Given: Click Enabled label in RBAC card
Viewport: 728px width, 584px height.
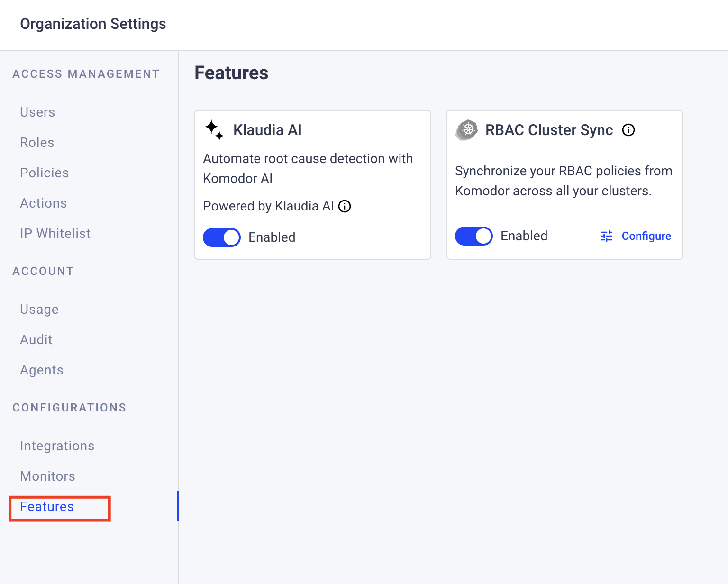Looking at the screenshot, I should [524, 236].
